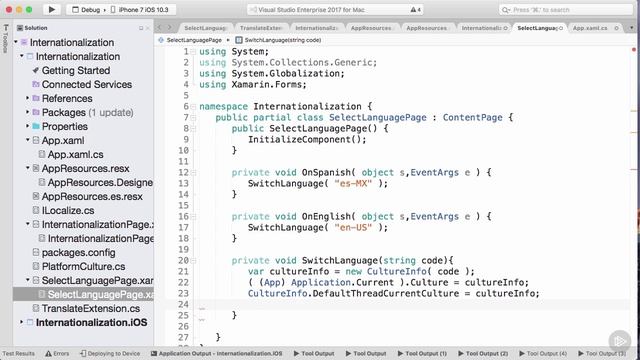Close the App.xaml.cs tab via its circle

(616, 28)
